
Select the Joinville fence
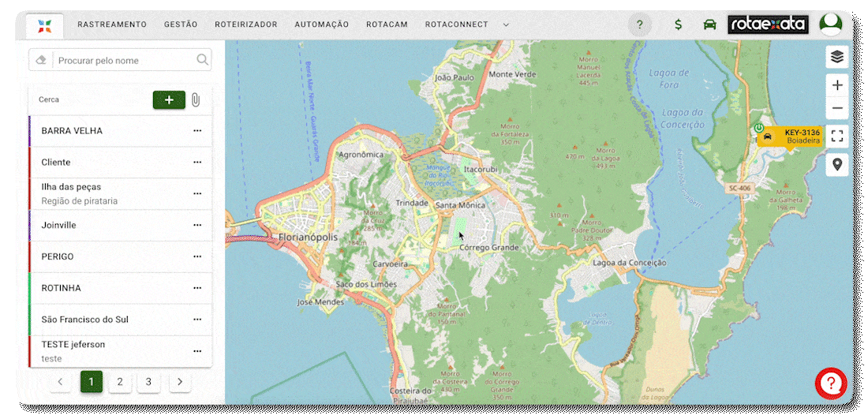tap(120, 226)
